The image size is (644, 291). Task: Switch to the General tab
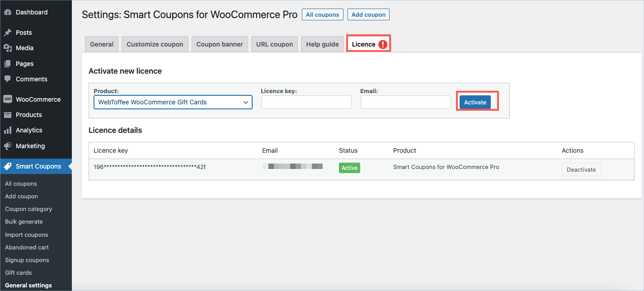coord(102,44)
